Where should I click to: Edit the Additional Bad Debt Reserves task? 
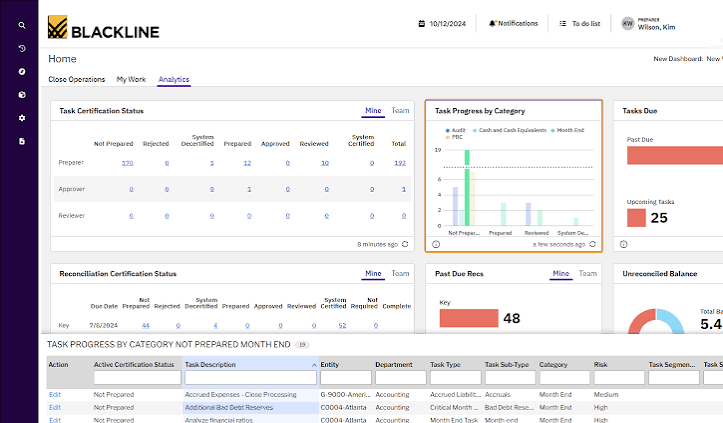click(55, 408)
